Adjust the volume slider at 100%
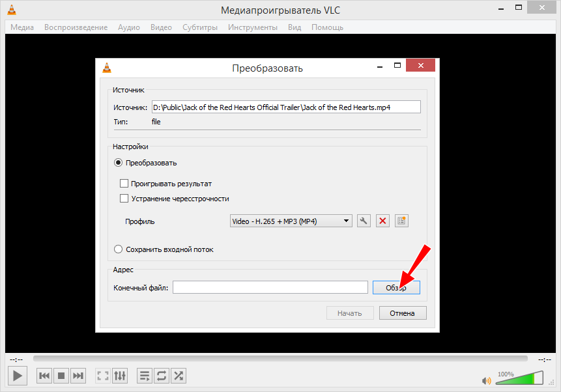561x392 pixels. pos(519,378)
